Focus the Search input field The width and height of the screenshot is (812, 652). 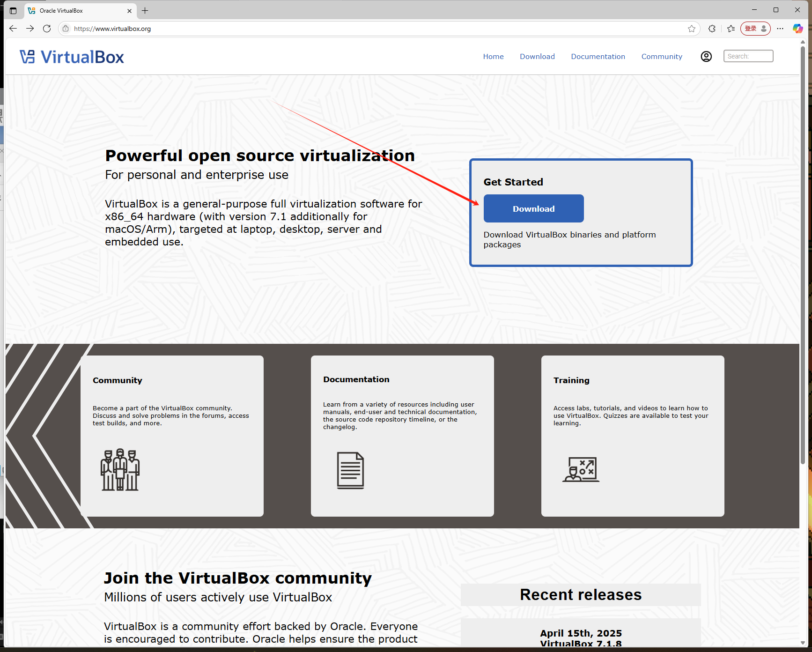coord(748,56)
